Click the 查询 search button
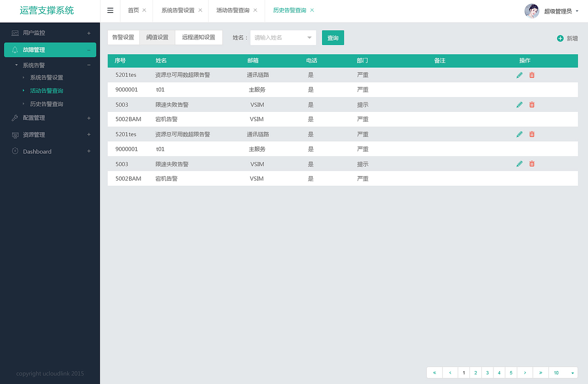Viewport: 588px width, 384px height. click(333, 37)
